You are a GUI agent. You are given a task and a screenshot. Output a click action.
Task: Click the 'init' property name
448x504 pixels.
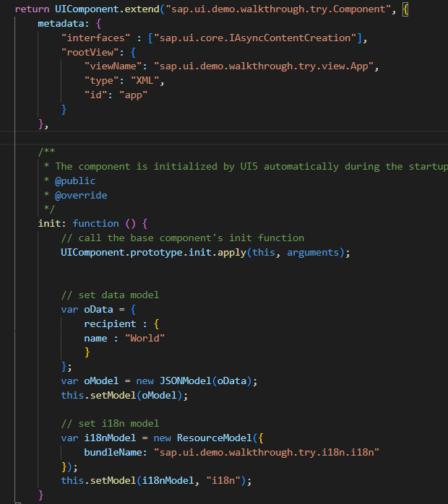(x=49, y=223)
